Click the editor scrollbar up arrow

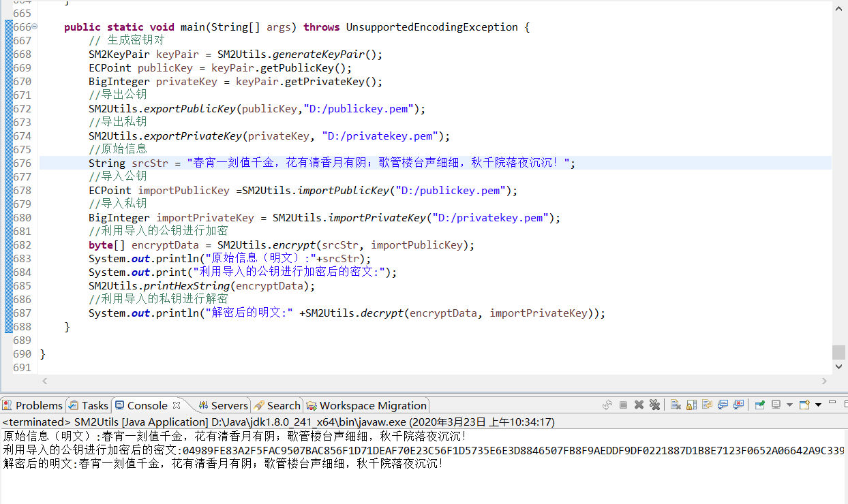pos(838,7)
